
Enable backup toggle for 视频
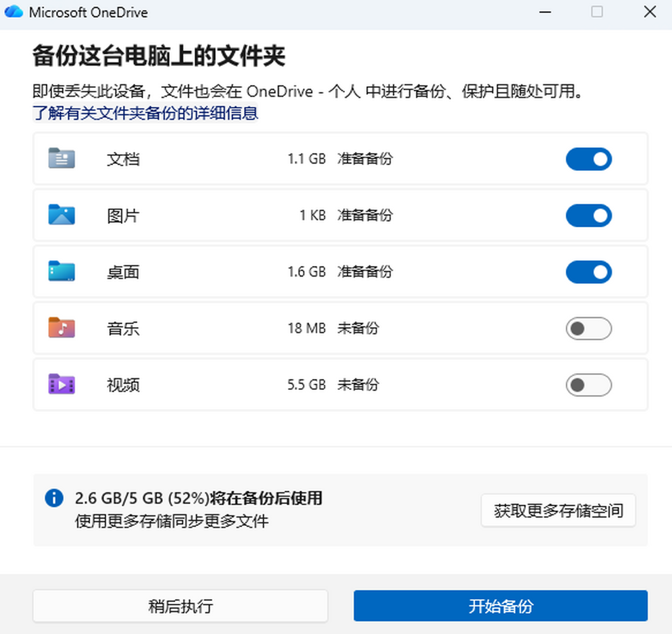coord(589,385)
